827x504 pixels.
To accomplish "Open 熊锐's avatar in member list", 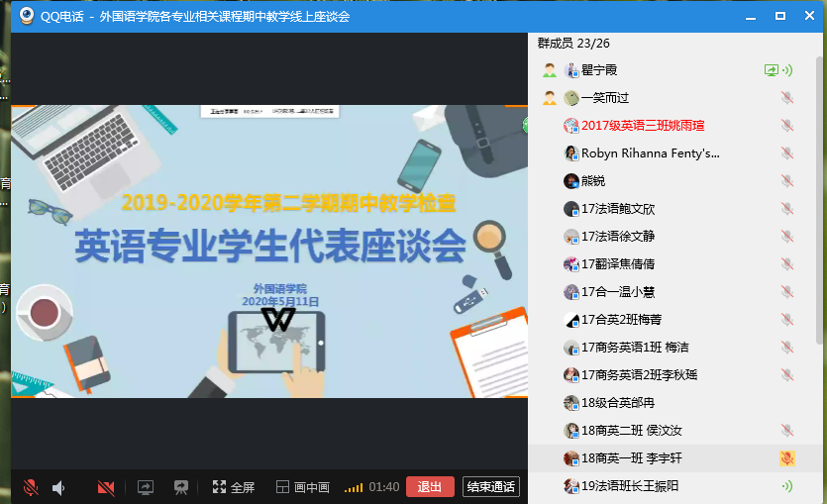I will (x=571, y=181).
